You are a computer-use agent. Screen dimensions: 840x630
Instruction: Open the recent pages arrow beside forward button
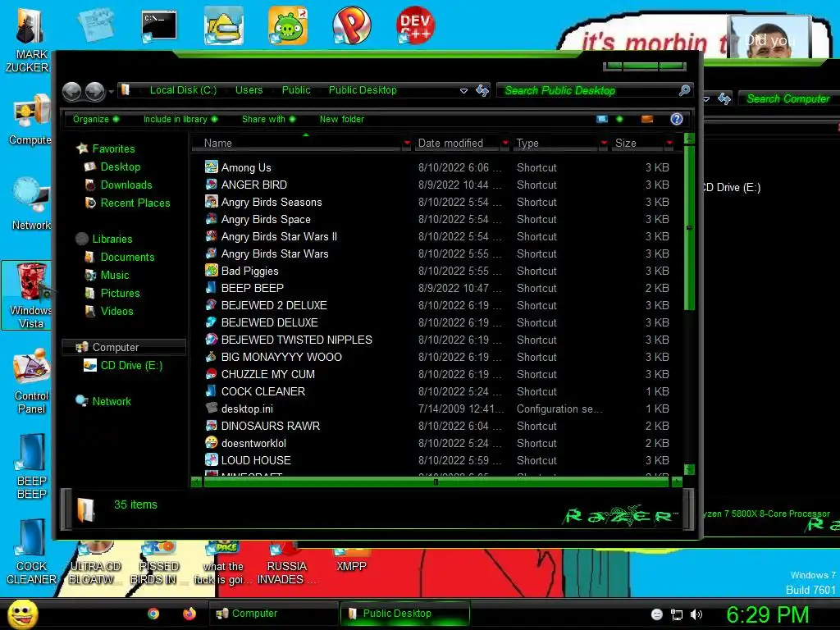[111, 92]
